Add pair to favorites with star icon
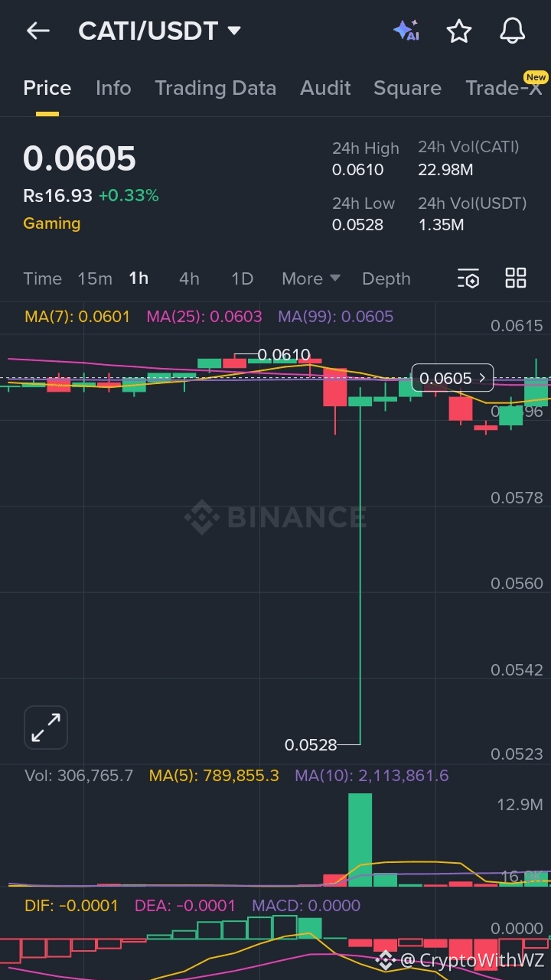The width and height of the screenshot is (551, 980). (459, 31)
